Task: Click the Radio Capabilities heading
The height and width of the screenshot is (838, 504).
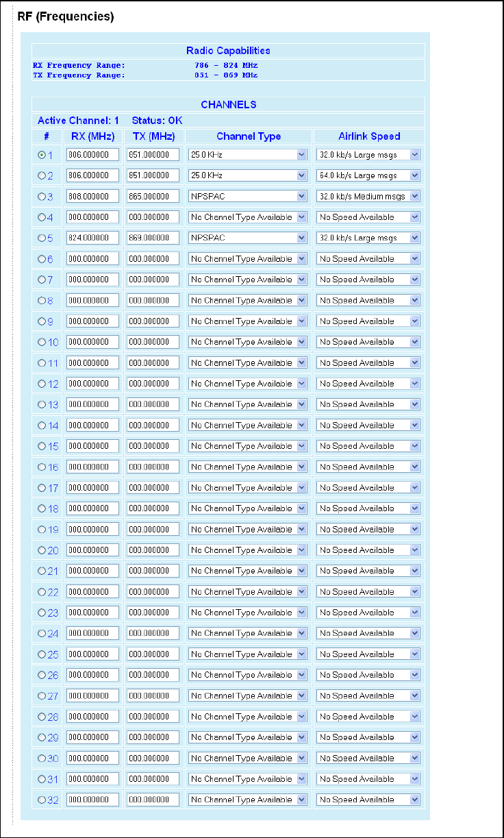Action: [x=228, y=51]
